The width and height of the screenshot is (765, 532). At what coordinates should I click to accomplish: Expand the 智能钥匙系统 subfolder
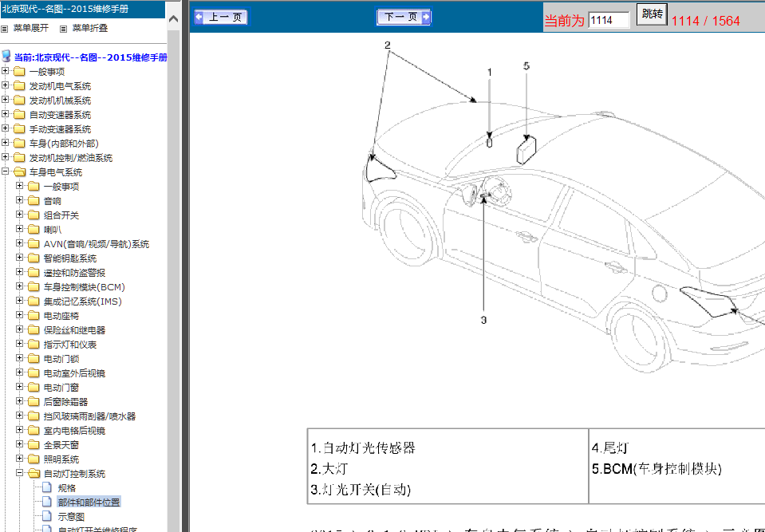(x=19, y=258)
